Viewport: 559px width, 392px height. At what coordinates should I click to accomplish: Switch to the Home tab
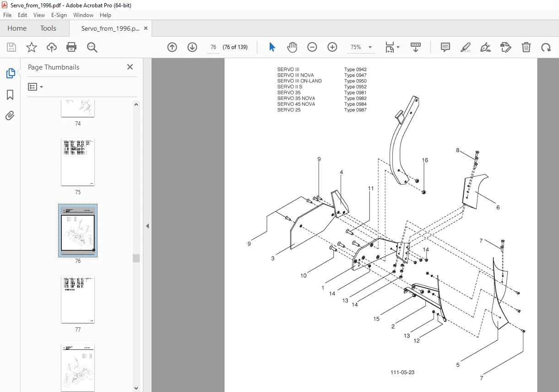click(x=17, y=28)
